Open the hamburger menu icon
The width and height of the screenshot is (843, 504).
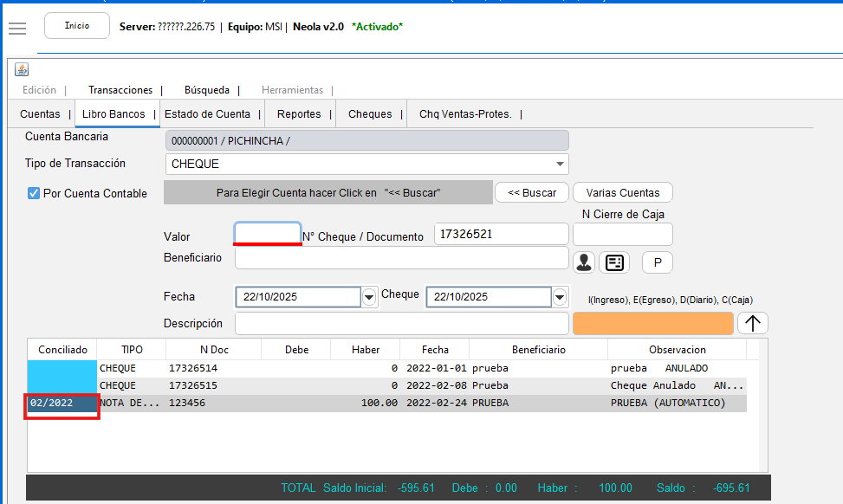coord(17,28)
